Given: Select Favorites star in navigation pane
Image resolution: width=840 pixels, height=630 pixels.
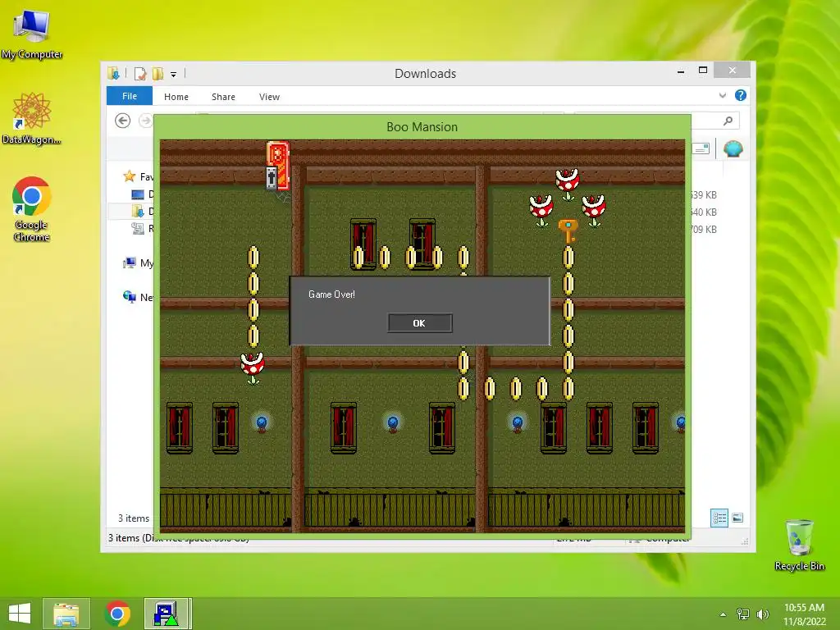Looking at the screenshot, I should 129,176.
